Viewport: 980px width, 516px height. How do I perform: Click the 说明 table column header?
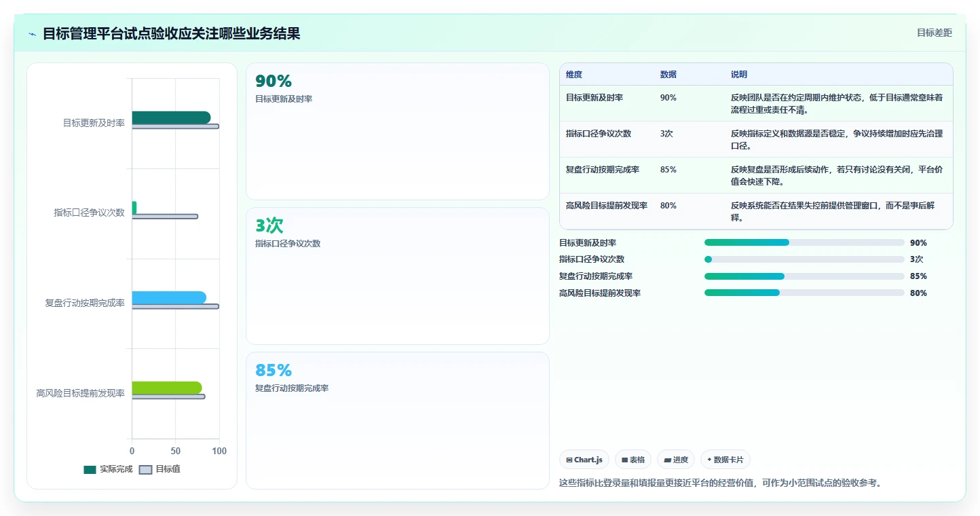[x=738, y=75]
